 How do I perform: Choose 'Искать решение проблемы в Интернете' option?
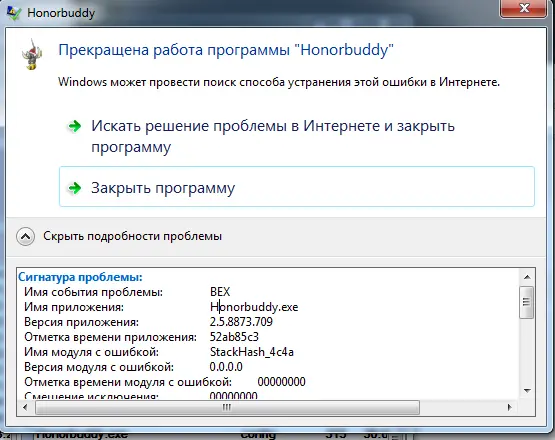point(273,136)
